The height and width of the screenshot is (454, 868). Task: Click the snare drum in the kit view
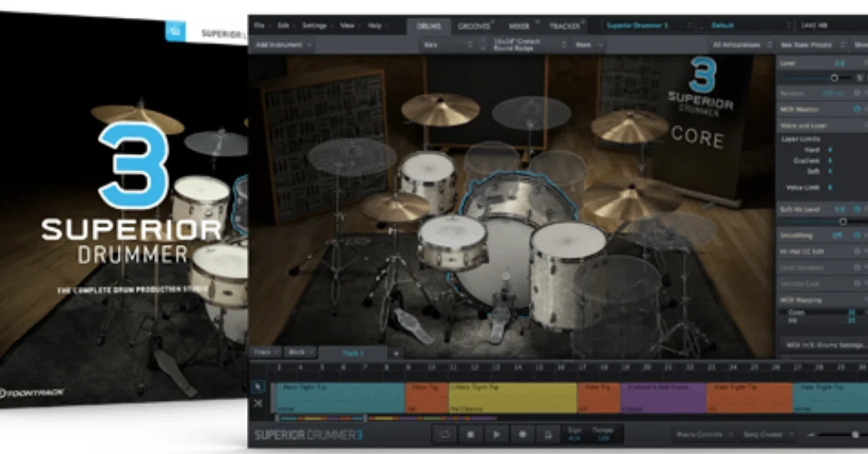tap(452, 241)
